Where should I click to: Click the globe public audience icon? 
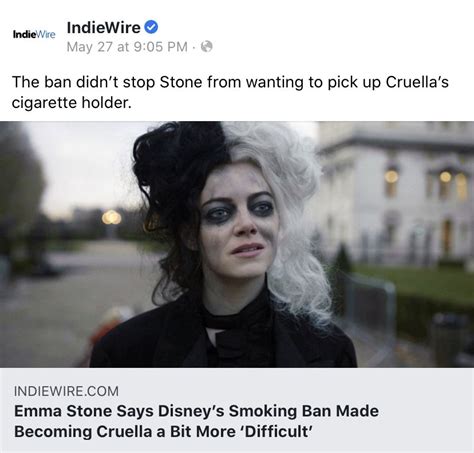pyautogui.click(x=207, y=47)
